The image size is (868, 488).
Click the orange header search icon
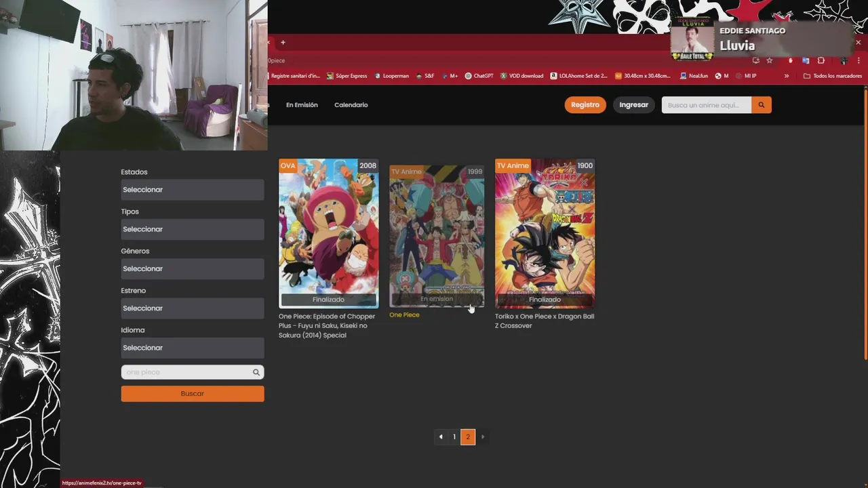click(761, 105)
